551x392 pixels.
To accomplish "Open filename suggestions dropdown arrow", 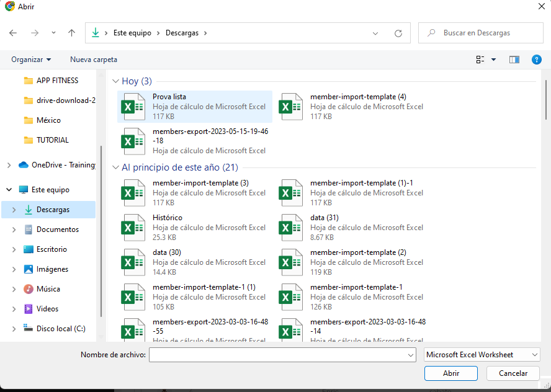I will [410, 355].
